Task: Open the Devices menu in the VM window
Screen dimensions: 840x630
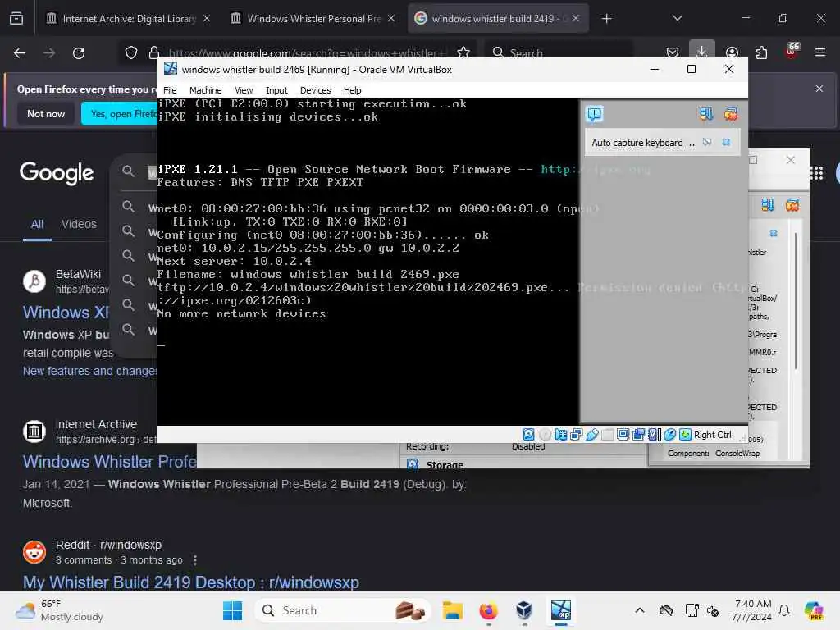Action: pyautogui.click(x=315, y=90)
